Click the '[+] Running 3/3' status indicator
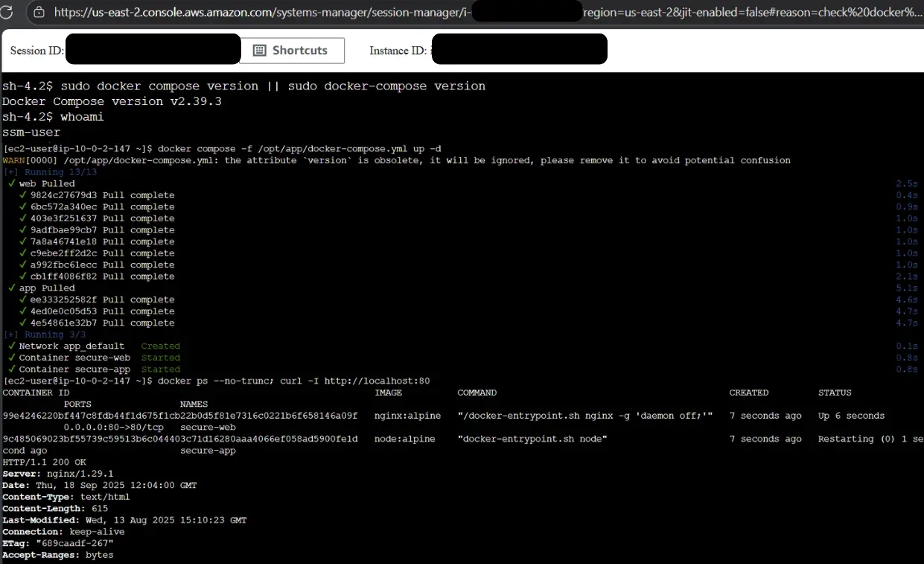Image resolution: width=924 pixels, height=564 pixels. (x=41, y=334)
